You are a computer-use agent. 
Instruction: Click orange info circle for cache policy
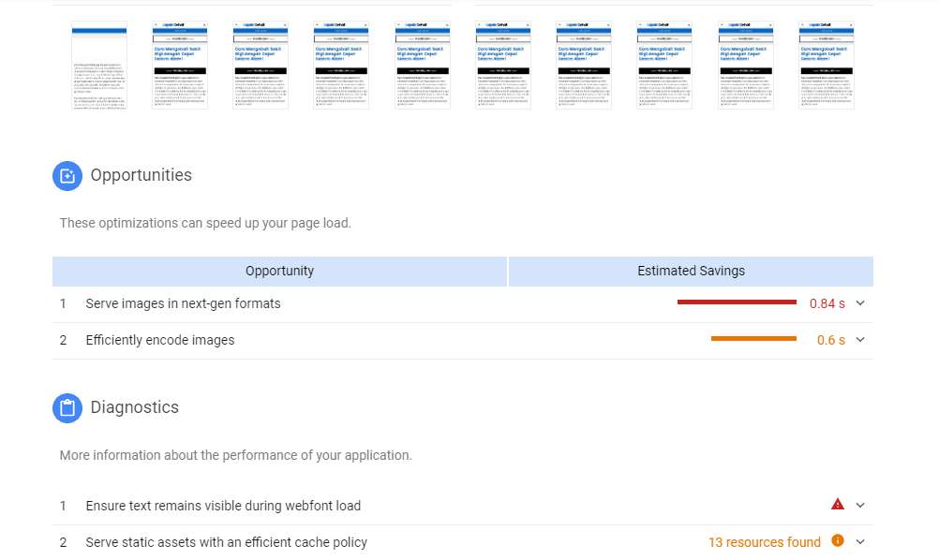click(838, 541)
